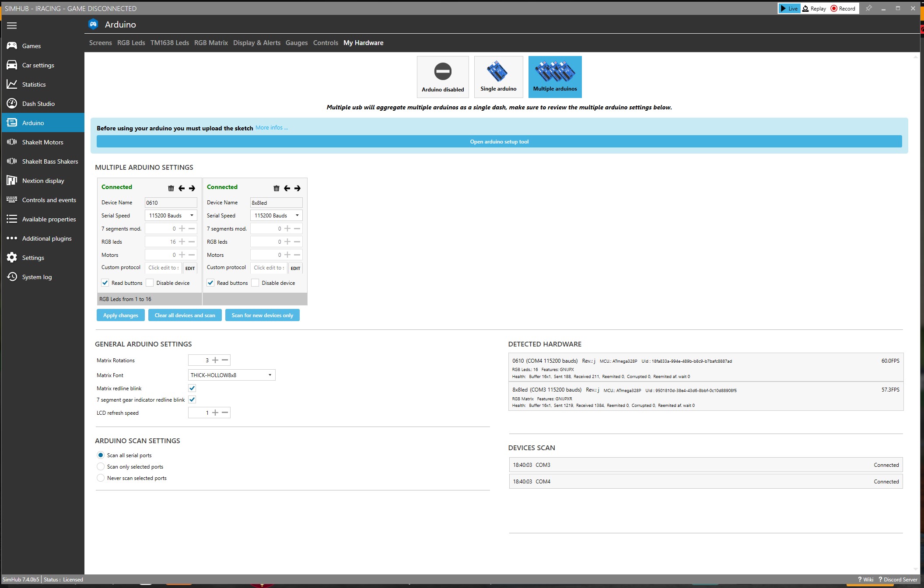924x588 pixels.
Task: Select Single arduino mode
Action: coord(498,77)
